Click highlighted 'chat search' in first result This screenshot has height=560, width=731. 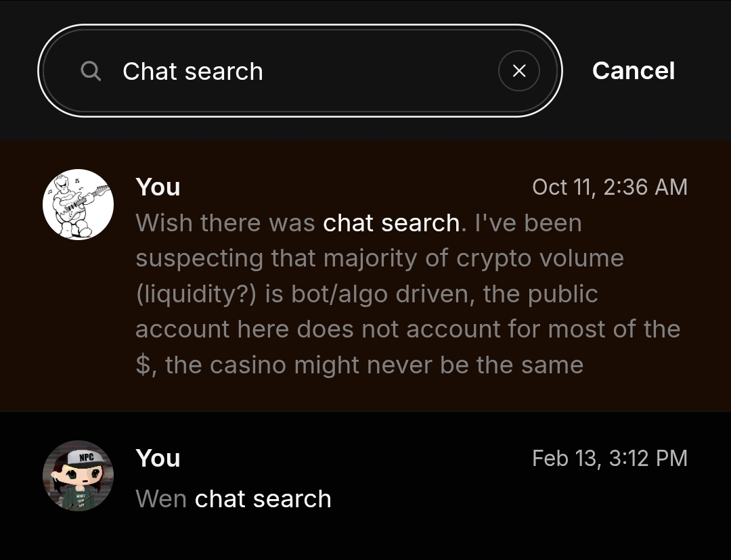pos(391,223)
